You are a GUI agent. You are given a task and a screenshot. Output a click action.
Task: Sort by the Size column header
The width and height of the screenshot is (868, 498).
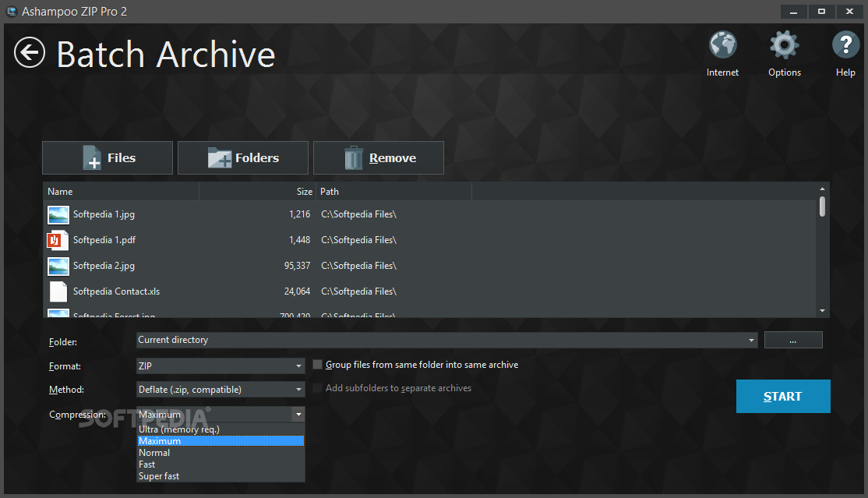pyautogui.click(x=258, y=192)
